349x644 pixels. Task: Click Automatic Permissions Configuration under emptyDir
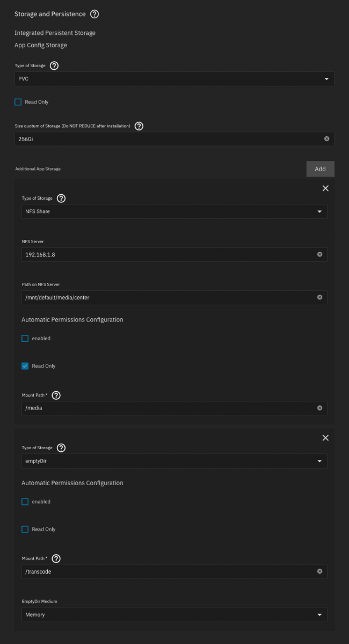pyautogui.click(x=72, y=483)
